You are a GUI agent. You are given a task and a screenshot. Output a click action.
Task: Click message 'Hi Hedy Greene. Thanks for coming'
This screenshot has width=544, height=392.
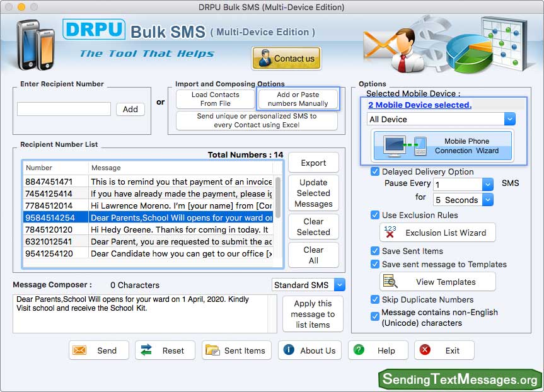click(x=180, y=229)
